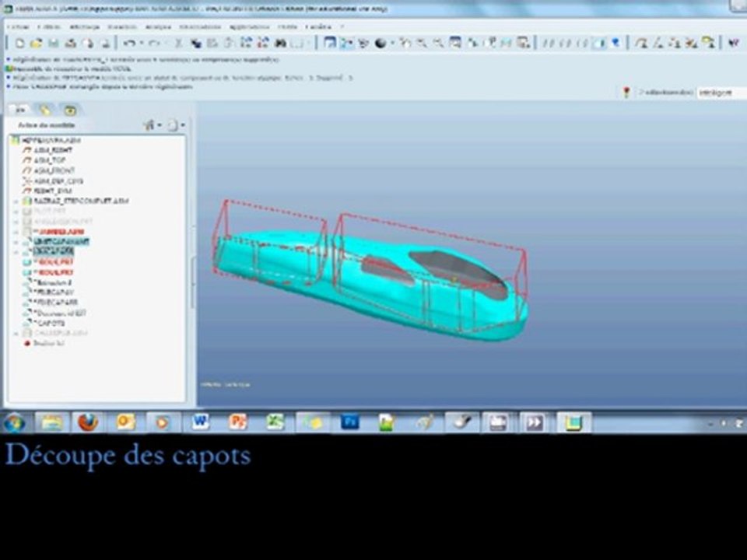Toggle the orient mode button

[x=363, y=44]
